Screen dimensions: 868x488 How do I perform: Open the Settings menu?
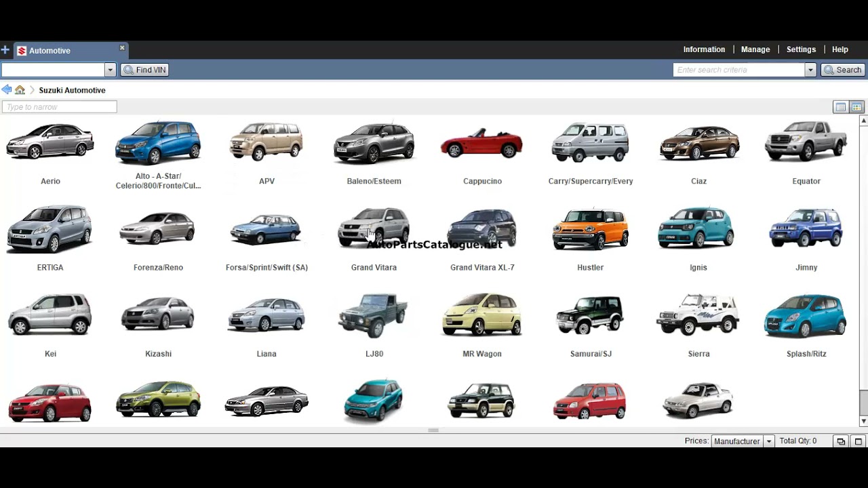click(801, 49)
